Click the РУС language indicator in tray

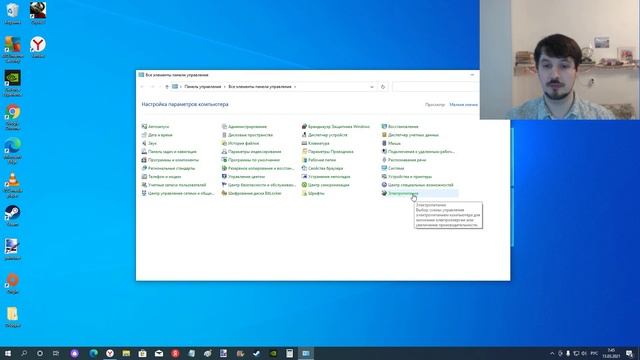[x=594, y=353]
